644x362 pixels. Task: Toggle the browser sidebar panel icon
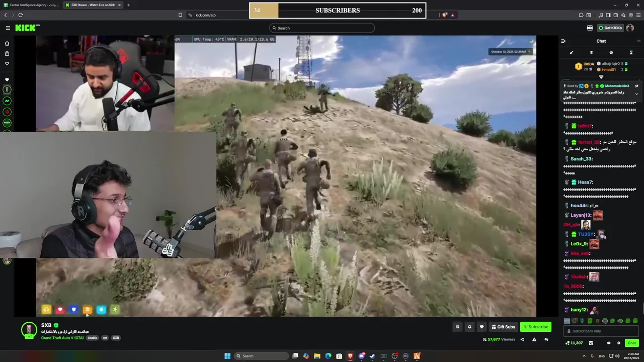(x=608, y=15)
